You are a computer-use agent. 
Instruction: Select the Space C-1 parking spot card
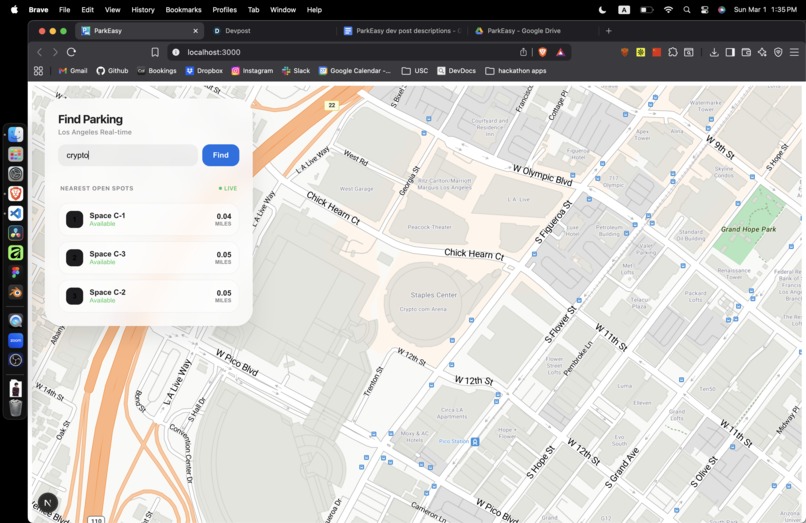click(149, 219)
